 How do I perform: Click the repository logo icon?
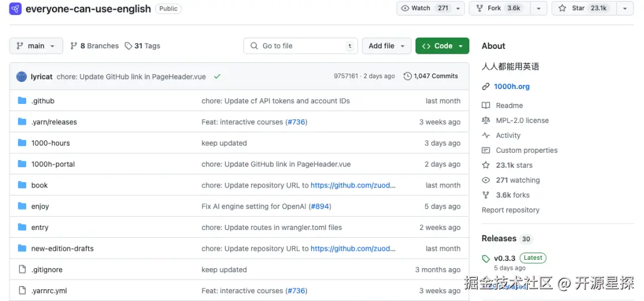tap(16, 9)
